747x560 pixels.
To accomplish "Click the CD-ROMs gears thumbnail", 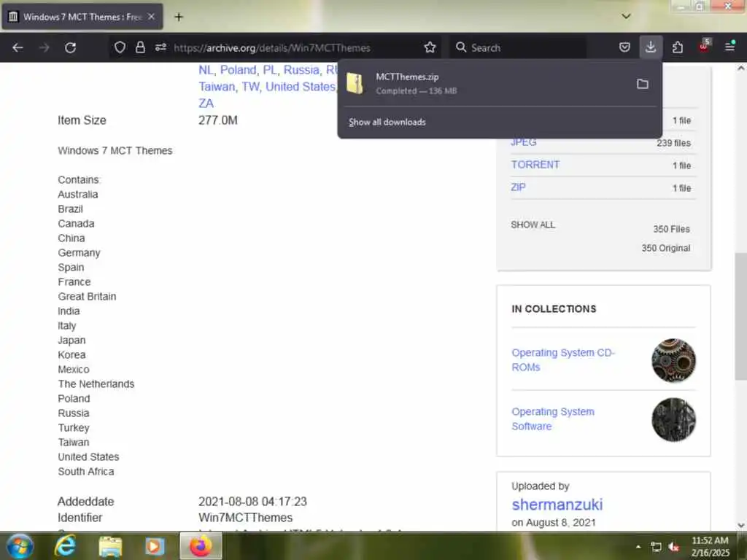I will tap(673, 360).
